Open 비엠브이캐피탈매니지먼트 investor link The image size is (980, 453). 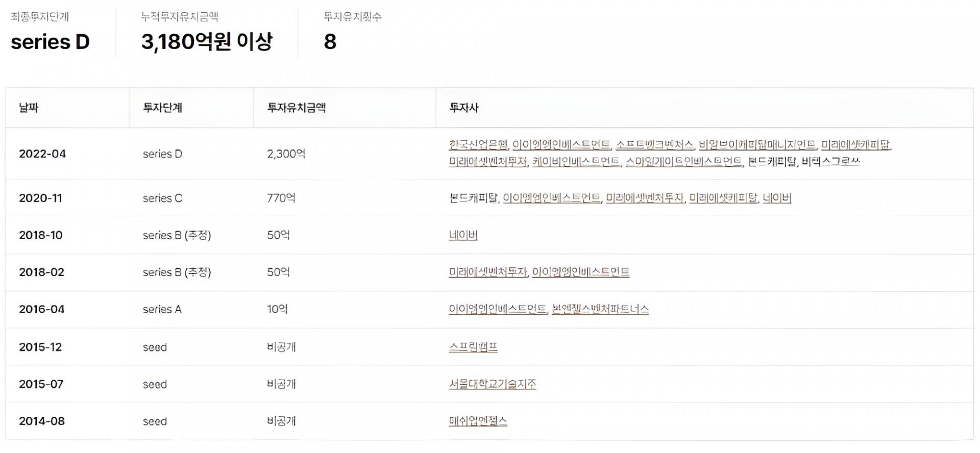[x=757, y=145]
